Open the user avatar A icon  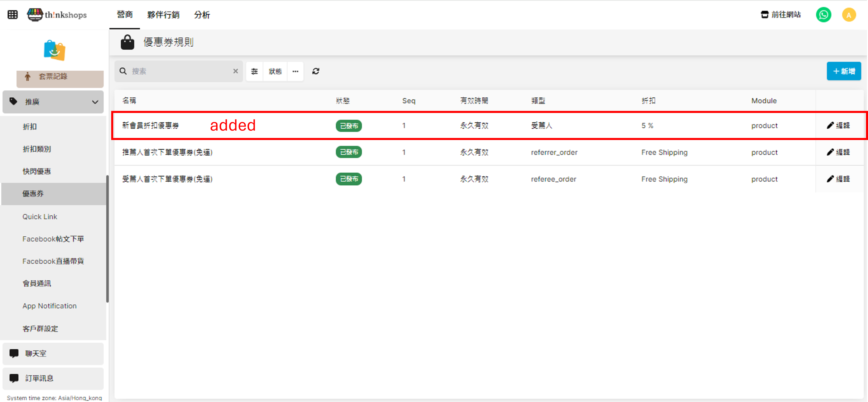(x=849, y=15)
